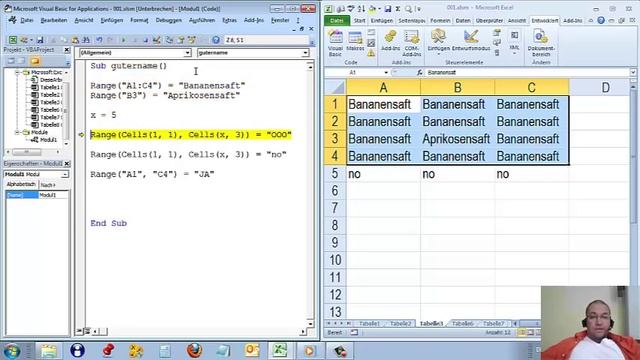Viewport: 640px width, 360px height.
Task: Open the guternname procedure dropdown
Action: coord(305,53)
